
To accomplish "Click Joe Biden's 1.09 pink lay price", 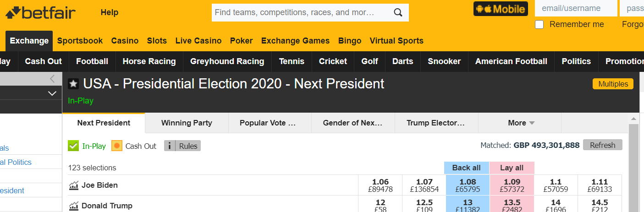I will coord(512,185).
